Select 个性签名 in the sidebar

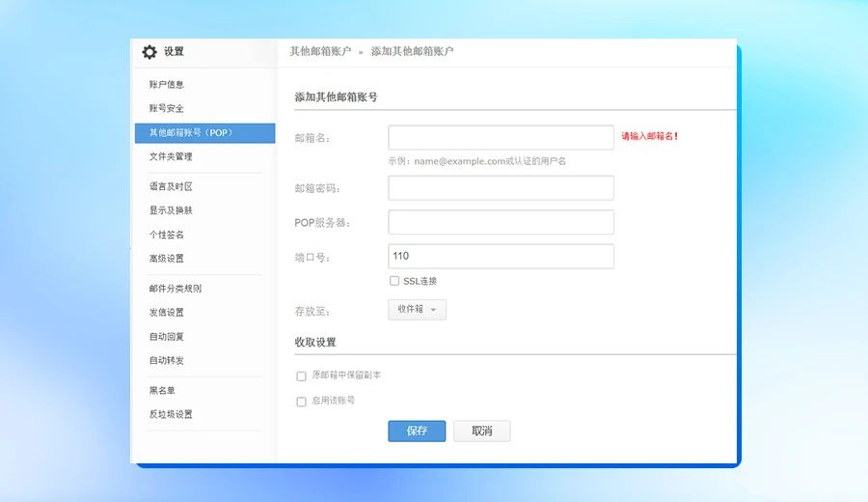[x=167, y=235]
